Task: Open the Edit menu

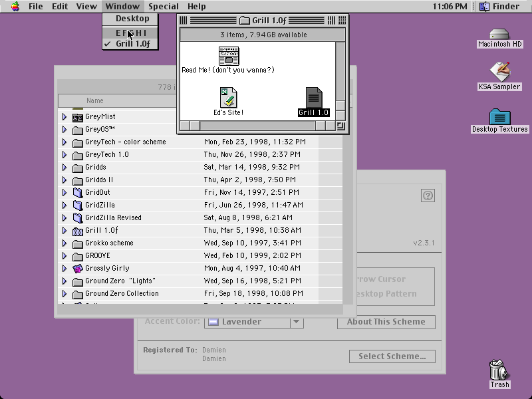Action: 60,6
